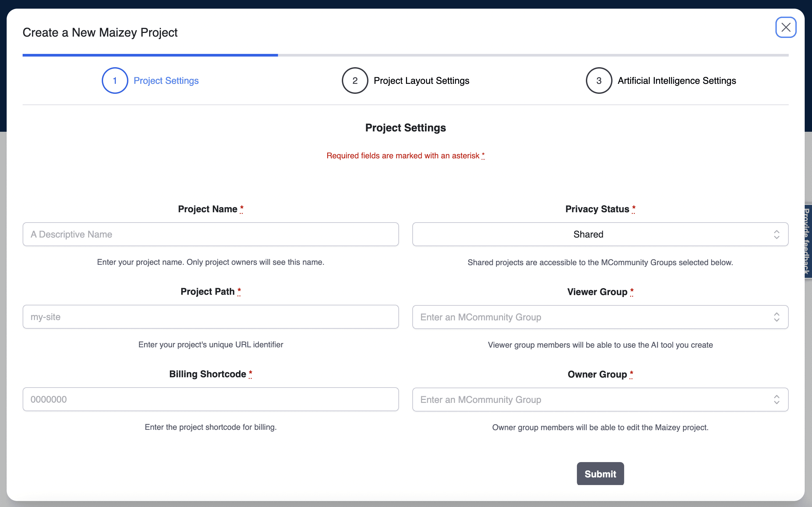Go to Project Layout Settings step
The height and width of the screenshot is (507, 812).
click(421, 81)
